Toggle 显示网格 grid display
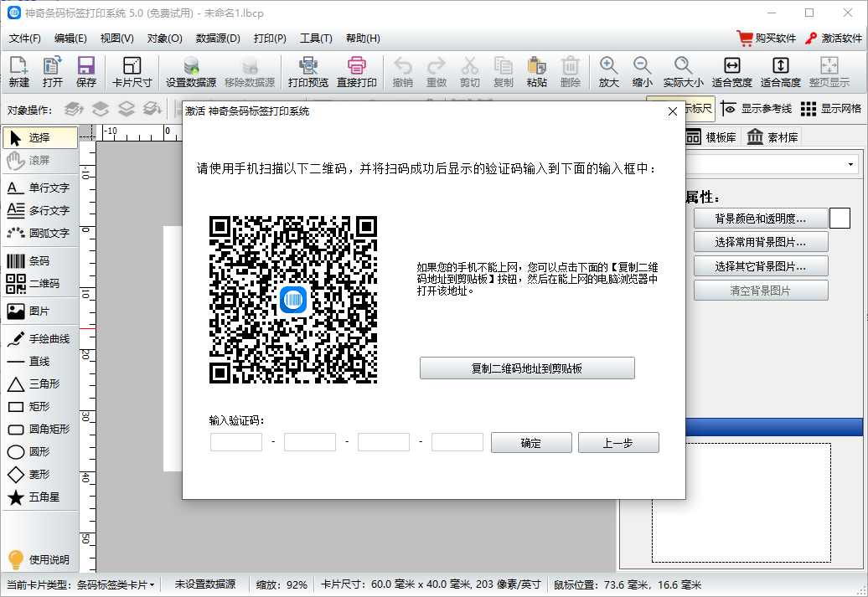Screen dimensions: 868x597 (831, 109)
